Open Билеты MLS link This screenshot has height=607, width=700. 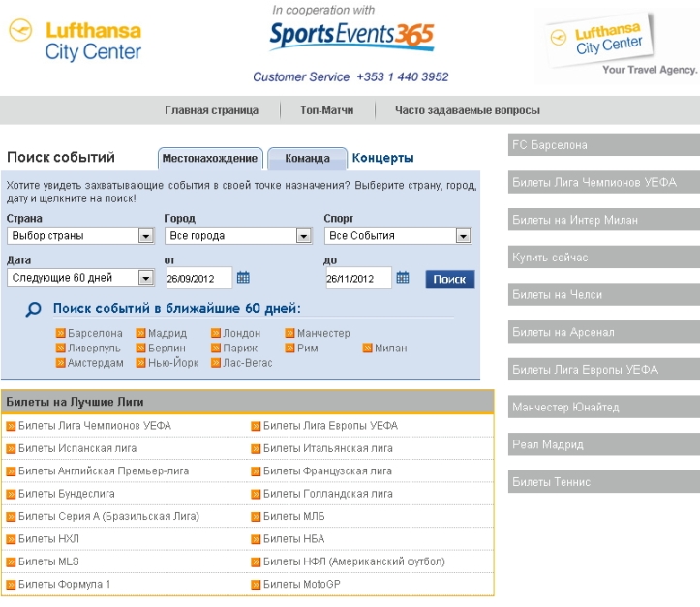pyautogui.click(x=48, y=561)
